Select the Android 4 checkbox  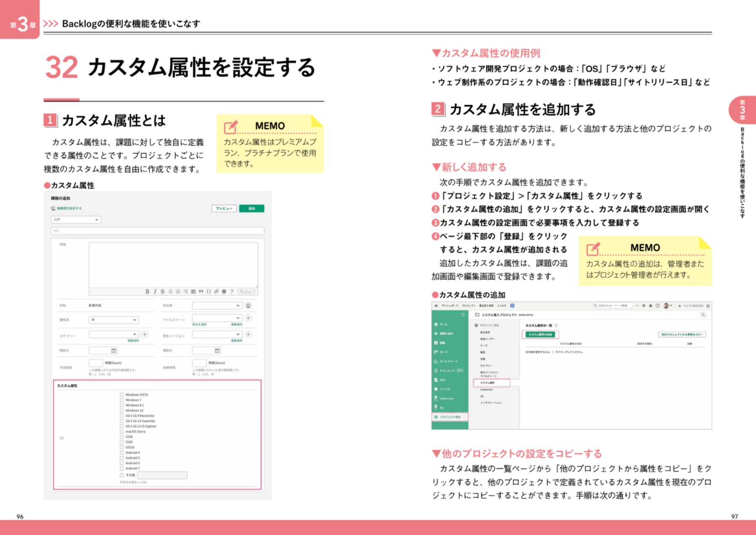(122, 453)
